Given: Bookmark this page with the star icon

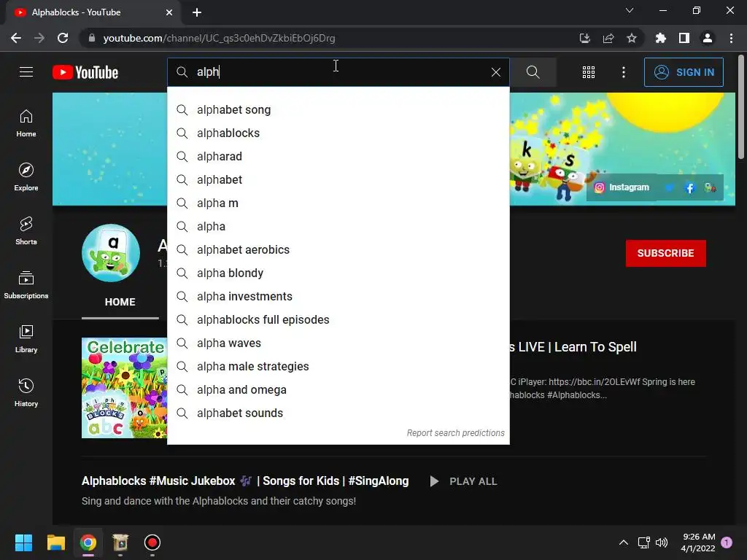Looking at the screenshot, I should (x=632, y=38).
